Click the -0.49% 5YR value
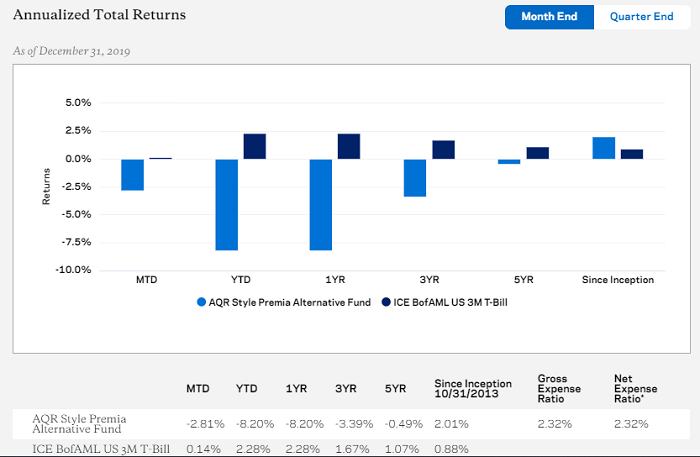Image resolution: width=700 pixels, height=457 pixels. [404, 424]
